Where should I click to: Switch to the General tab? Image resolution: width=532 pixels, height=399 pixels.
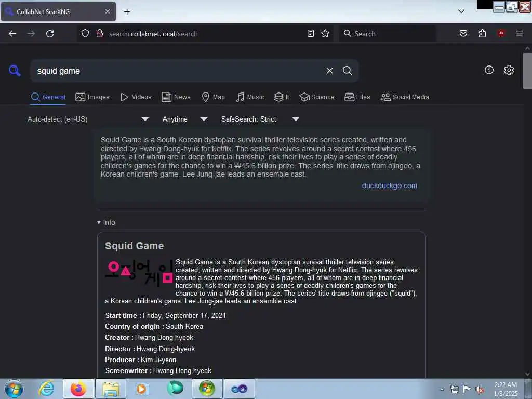48,97
